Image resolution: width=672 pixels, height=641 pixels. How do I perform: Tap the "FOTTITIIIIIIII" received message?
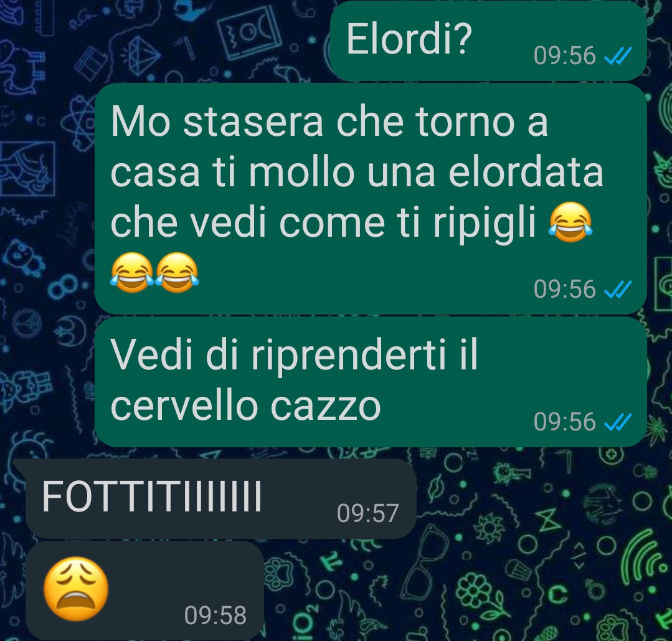pos(220,498)
